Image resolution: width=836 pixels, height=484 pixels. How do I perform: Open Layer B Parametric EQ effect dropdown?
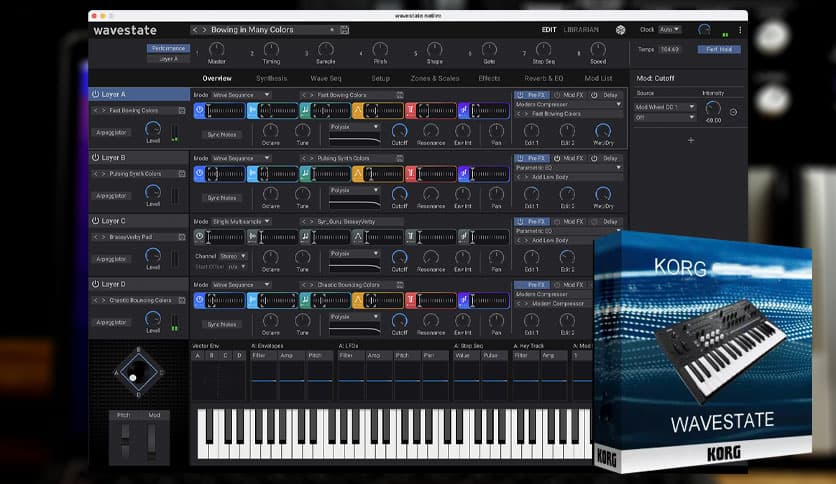(x=568, y=167)
